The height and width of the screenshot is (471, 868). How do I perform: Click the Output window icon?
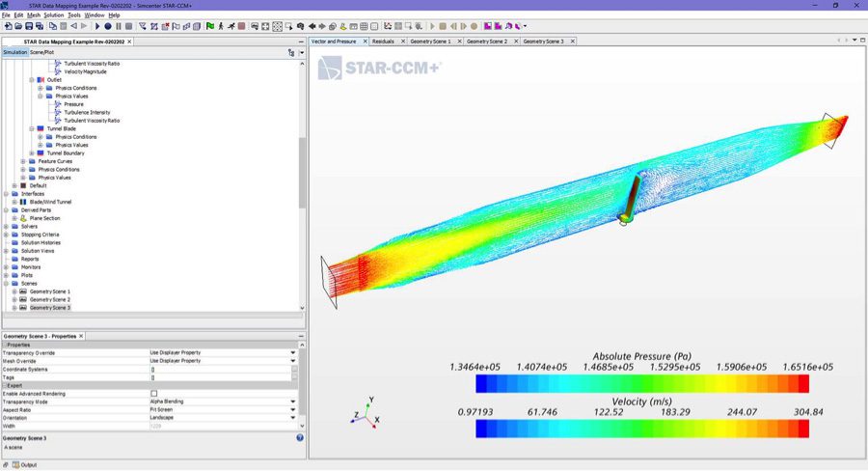16,465
